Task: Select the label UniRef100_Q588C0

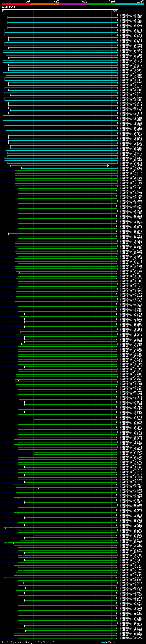Action: (x=131, y=223)
